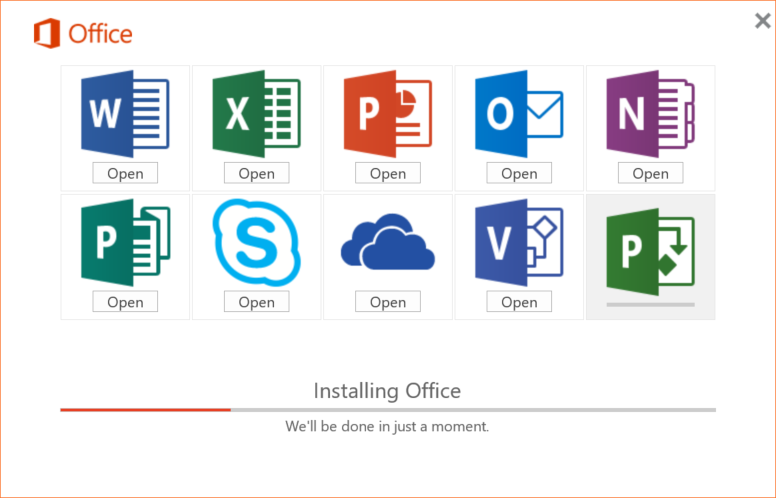Open Skype using its Open button
The height and width of the screenshot is (498, 776).
coord(256,302)
